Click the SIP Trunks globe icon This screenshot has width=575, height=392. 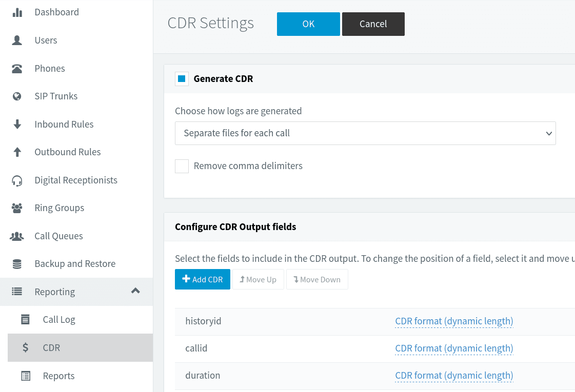pos(17,96)
